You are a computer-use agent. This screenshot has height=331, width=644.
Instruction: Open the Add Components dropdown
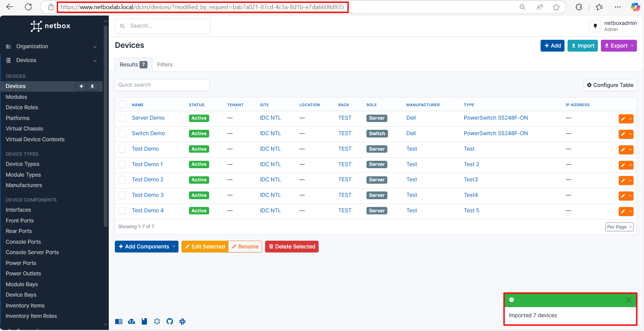coord(147,247)
